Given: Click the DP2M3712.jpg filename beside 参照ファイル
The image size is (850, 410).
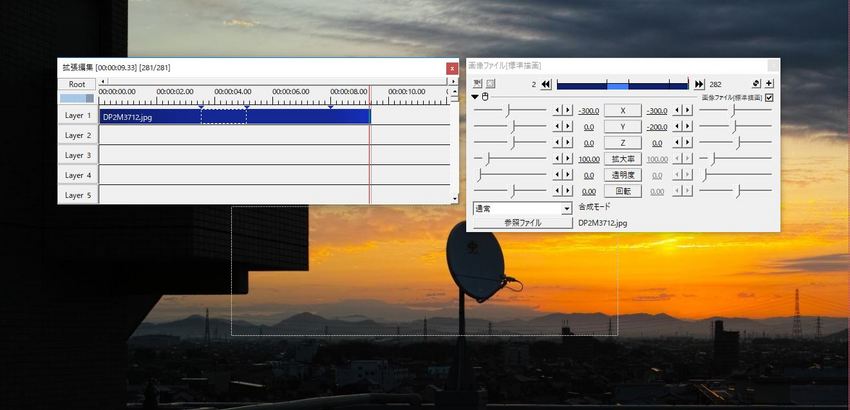Looking at the screenshot, I should tap(603, 223).
